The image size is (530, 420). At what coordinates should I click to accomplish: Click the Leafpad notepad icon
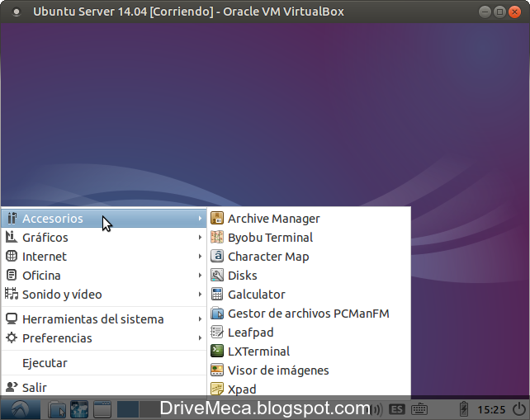[217, 333]
